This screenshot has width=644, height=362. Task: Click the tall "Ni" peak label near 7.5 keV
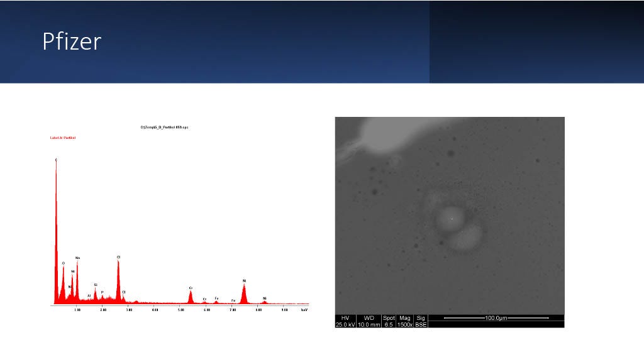[x=245, y=281]
